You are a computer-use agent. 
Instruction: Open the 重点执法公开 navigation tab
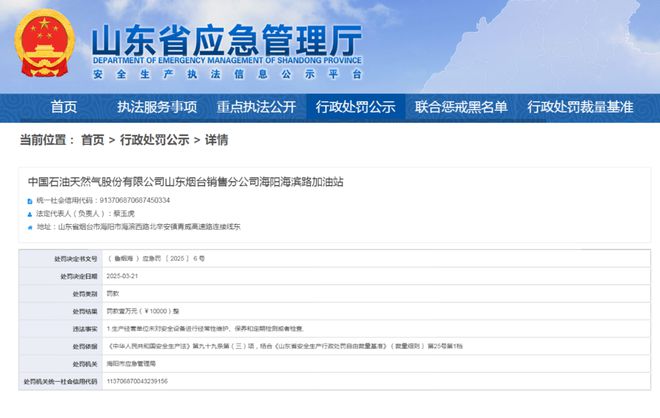pyautogui.click(x=256, y=107)
